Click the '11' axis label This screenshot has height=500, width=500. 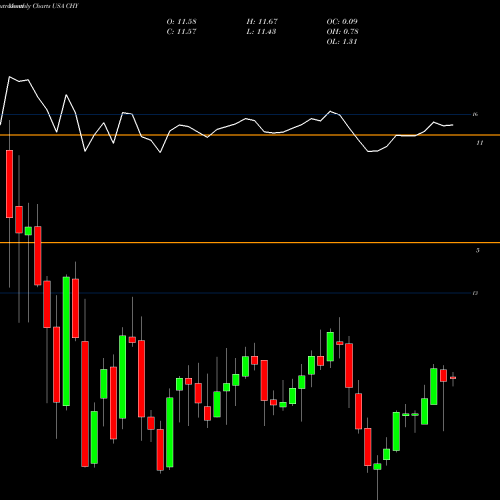[479, 143]
